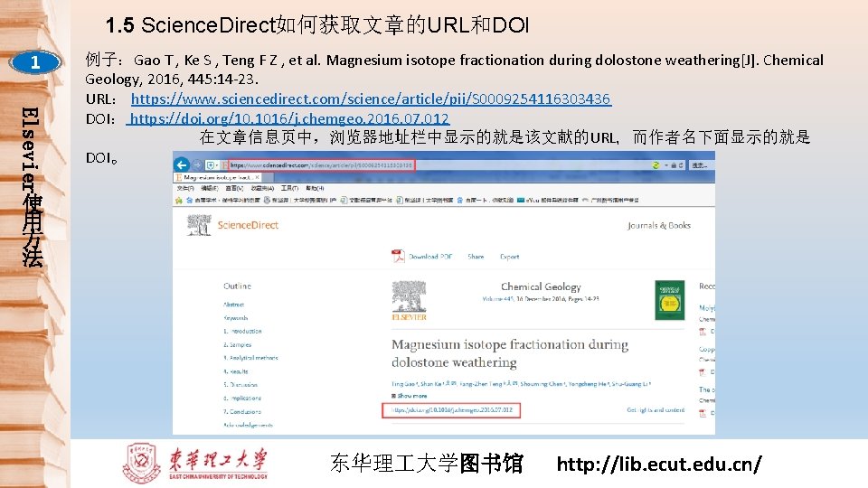Click the DOI link below the authors
The height and width of the screenshot is (488, 868).
point(451,410)
